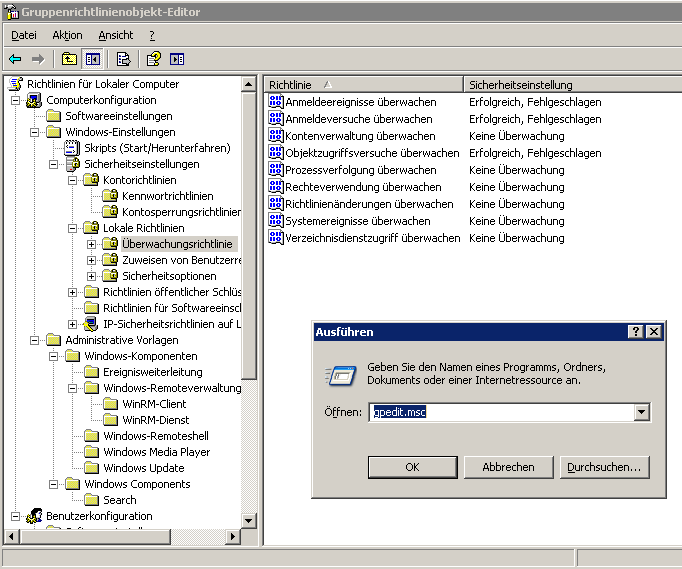
Task: Click the Benutzerkonfiguration user icon
Action: [x=34, y=516]
